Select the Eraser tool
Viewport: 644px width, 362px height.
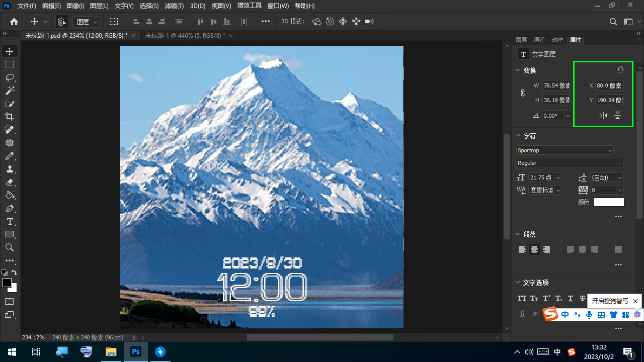10,182
